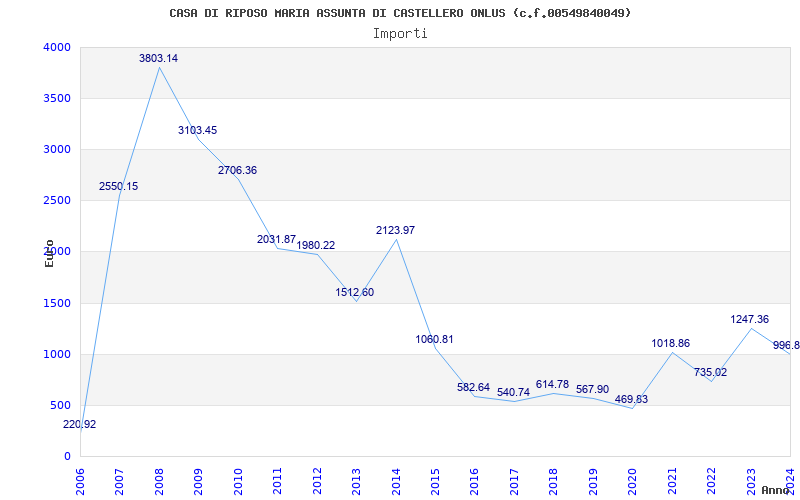Viewport: 800px width, 500px height.
Task: Select the 2706.36 data label
Action: pyautogui.click(x=237, y=170)
